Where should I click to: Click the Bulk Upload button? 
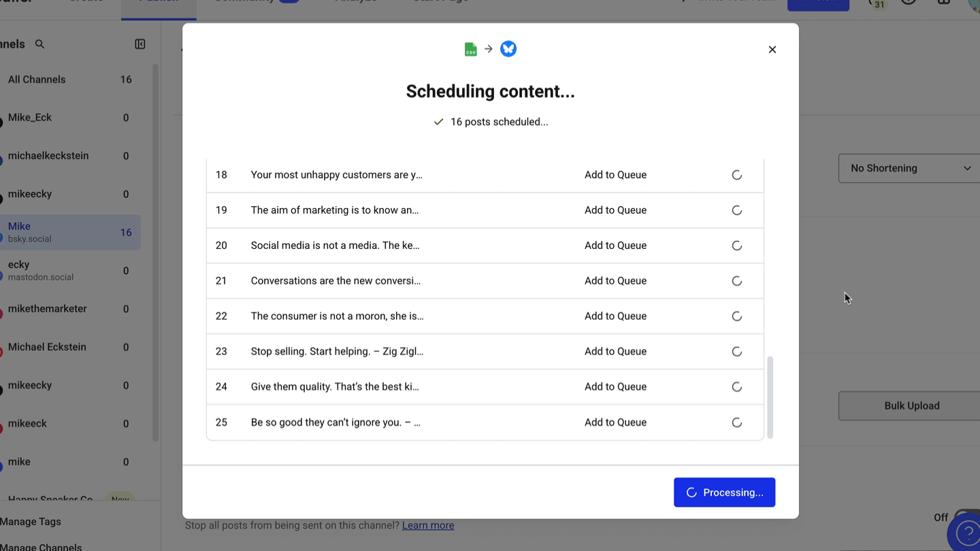911,405
